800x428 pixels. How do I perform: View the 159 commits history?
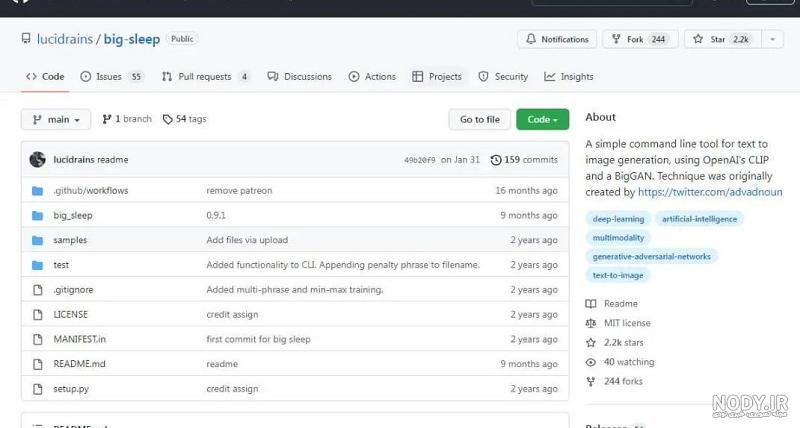[524, 160]
